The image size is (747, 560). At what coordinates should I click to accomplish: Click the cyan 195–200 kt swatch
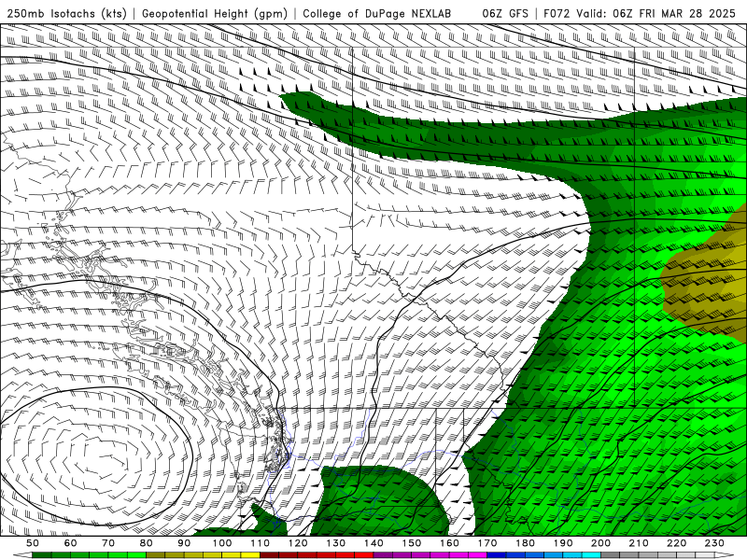[x=592, y=554]
